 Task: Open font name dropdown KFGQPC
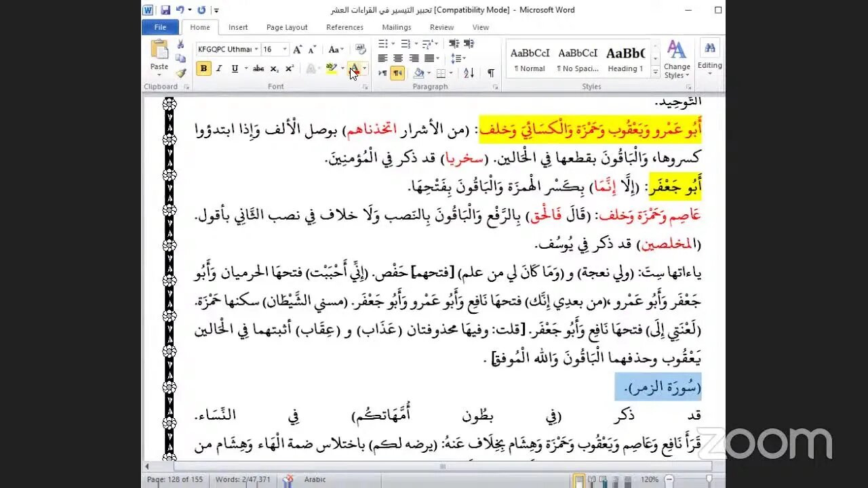[x=256, y=49]
